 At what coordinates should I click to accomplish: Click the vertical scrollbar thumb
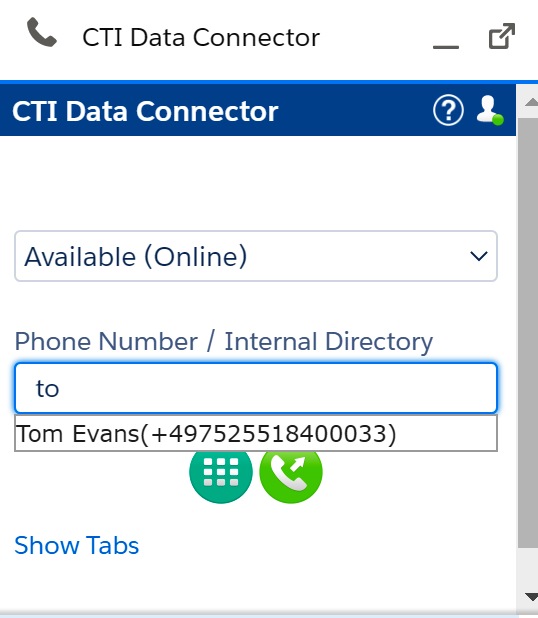pos(528,332)
